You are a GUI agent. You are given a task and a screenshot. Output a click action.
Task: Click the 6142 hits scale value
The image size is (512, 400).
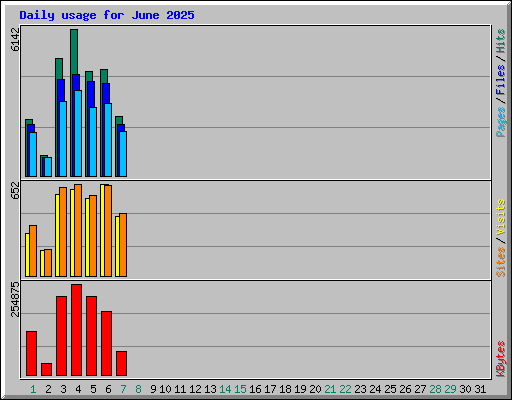(x=15, y=39)
